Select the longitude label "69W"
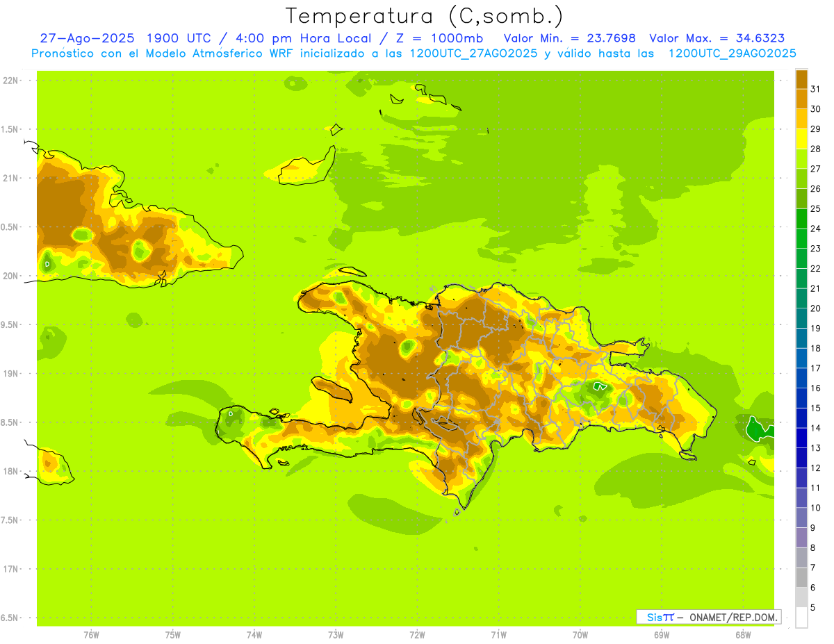 (x=662, y=635)
